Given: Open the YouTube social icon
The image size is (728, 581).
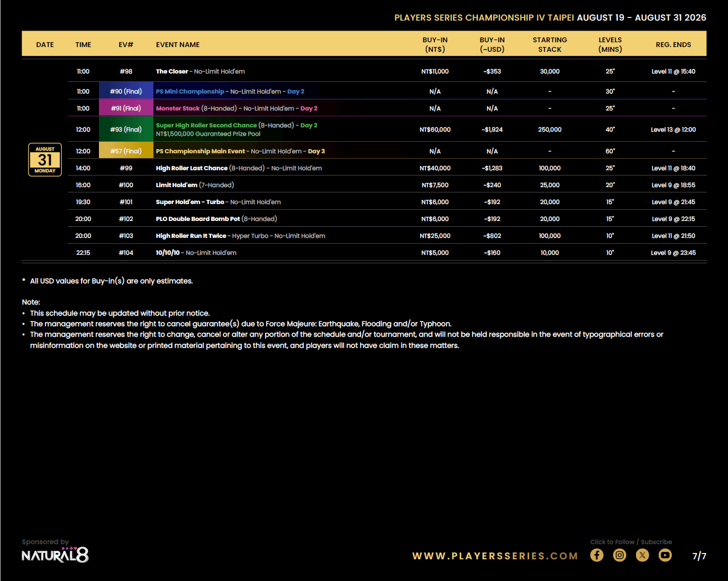Looking at the screenshot, I should point(665,555).
